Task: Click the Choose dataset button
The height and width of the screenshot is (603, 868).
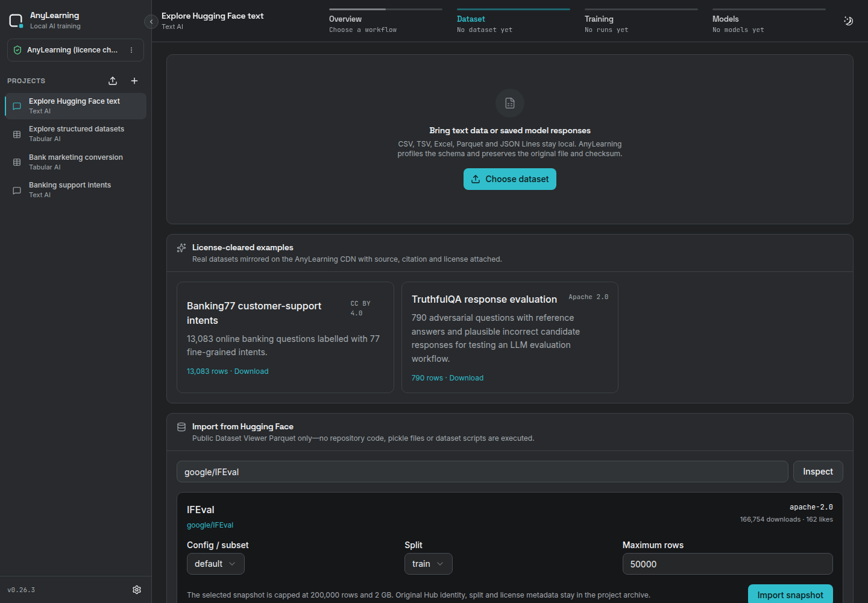Action: coord(510,179)
